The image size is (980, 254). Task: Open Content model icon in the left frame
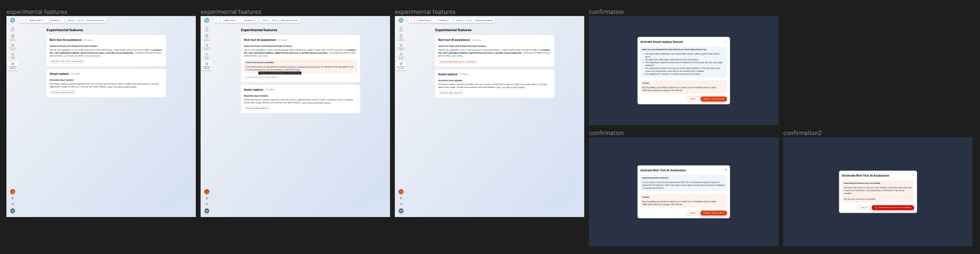coord(12,56)
